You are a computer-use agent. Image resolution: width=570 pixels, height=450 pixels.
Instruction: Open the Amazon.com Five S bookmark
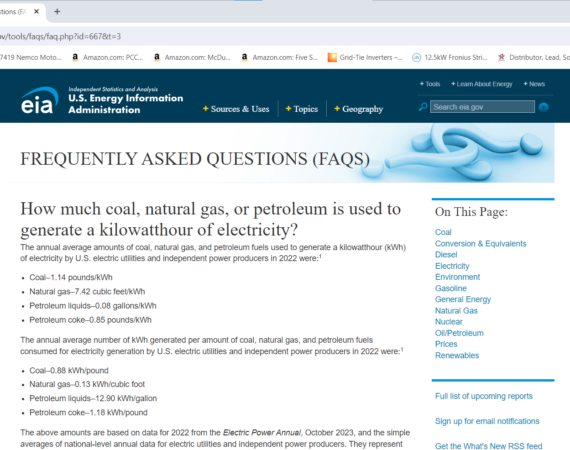pos(280,57)
